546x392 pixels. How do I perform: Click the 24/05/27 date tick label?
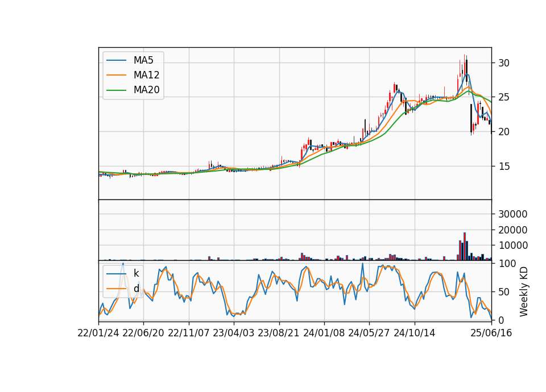[x=369, y=333]
